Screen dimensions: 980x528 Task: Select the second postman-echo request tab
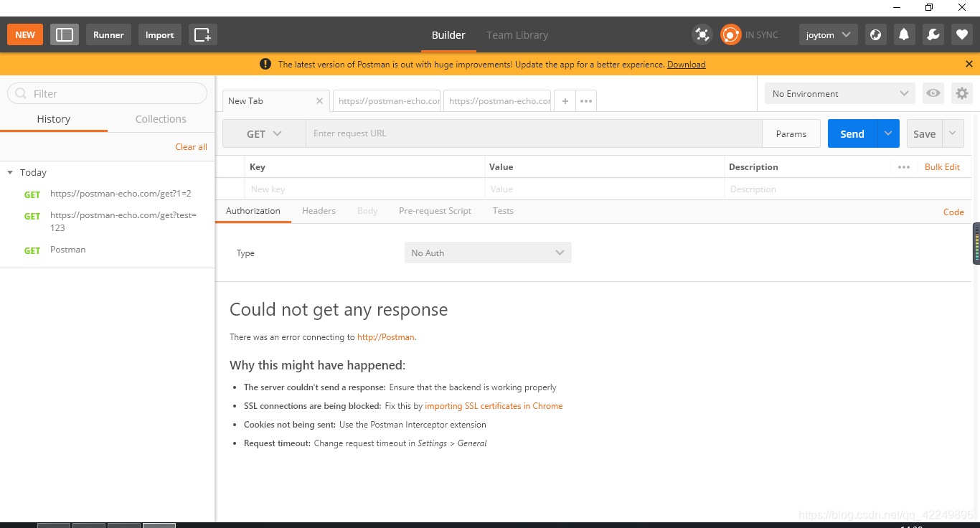pos(388,101)
